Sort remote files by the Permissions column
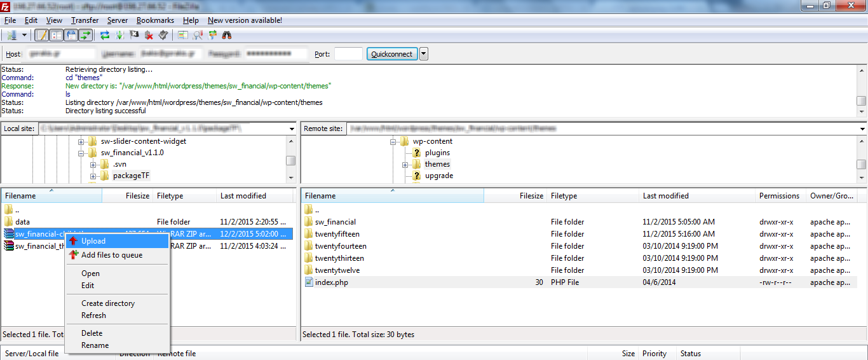This screenshot has height=360, width=868. tap(780, 196)
